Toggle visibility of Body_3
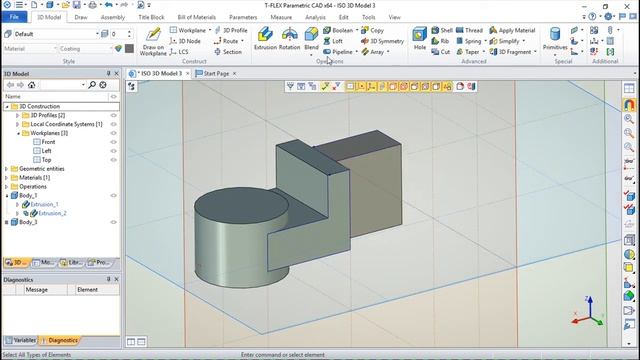The height and width of the screenshot is (360, 640). click(x=113, y=222)
